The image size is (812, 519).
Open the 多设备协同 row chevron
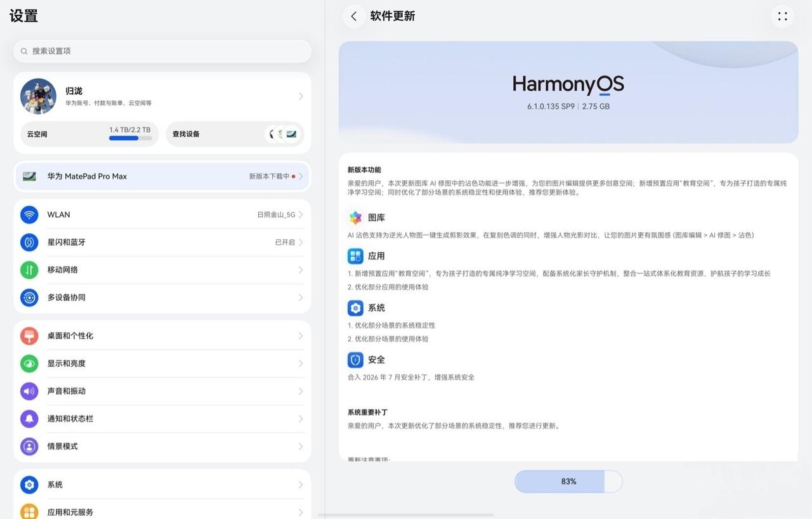pyautogui.click(x=301, y=298)
